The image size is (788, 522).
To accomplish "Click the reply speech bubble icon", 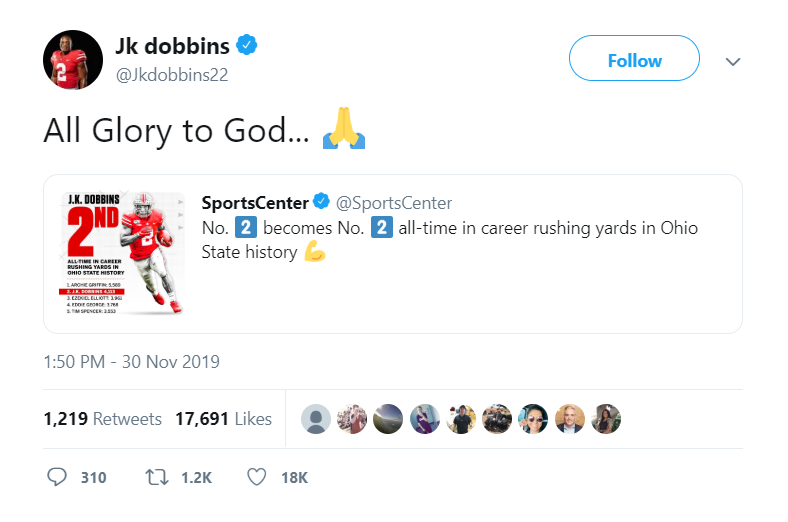I will (x=58, y=478).
